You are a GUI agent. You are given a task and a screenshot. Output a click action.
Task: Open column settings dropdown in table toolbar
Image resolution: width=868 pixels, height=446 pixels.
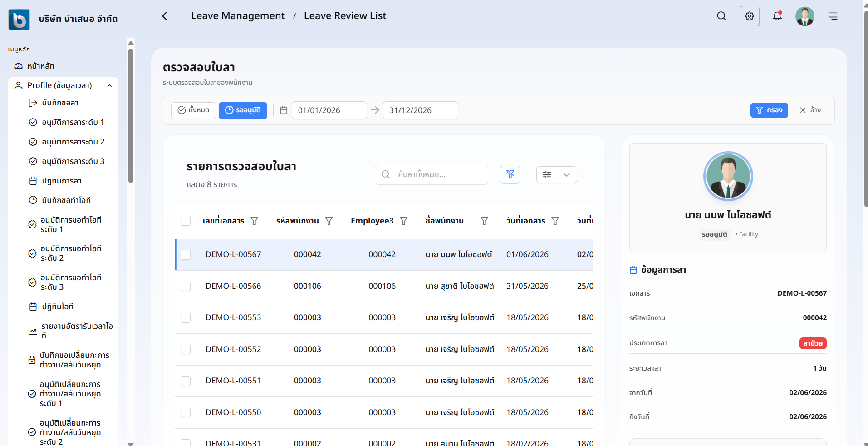point(556,174)
